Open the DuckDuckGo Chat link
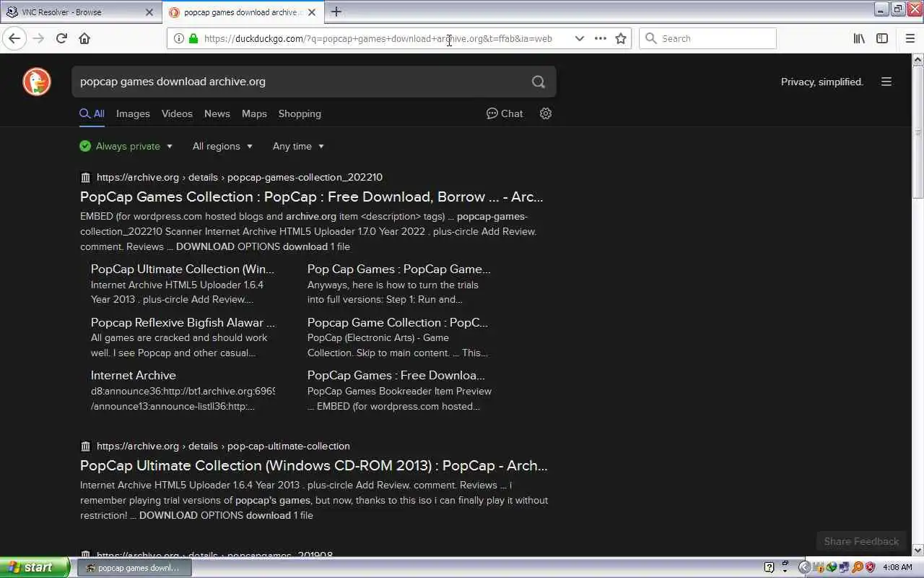Viewport: 924px width, 578px height. (505, 113)
